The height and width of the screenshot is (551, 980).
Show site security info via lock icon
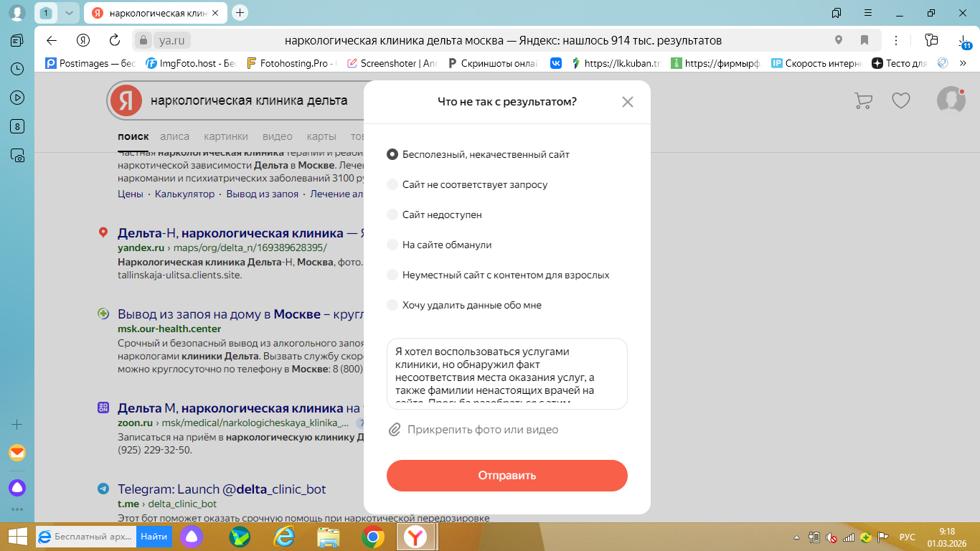tap(143, 40)
